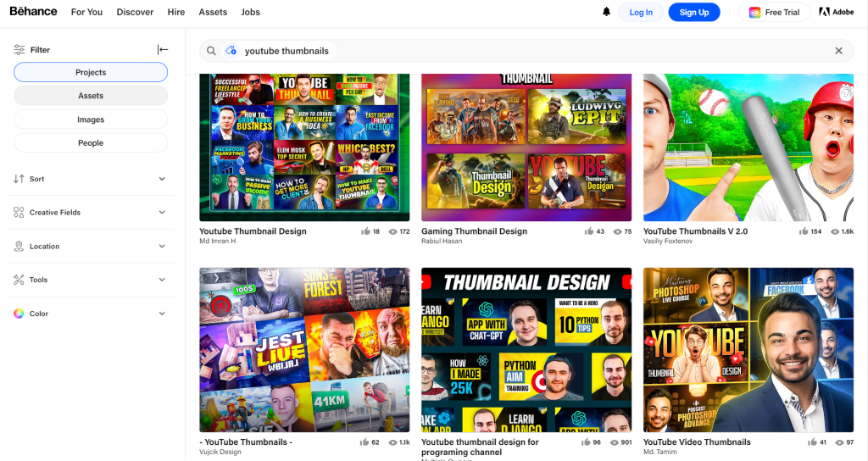
Task: Click views icon on - YouTube Thumbnails -
Action: pos(393,442)
